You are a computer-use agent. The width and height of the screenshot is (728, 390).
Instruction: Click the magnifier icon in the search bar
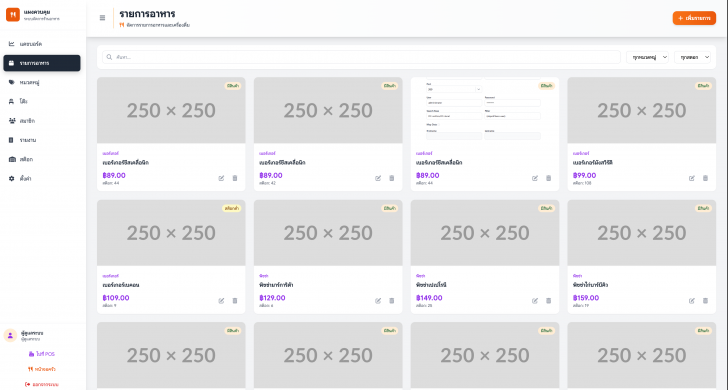click(x=109, y=57)
